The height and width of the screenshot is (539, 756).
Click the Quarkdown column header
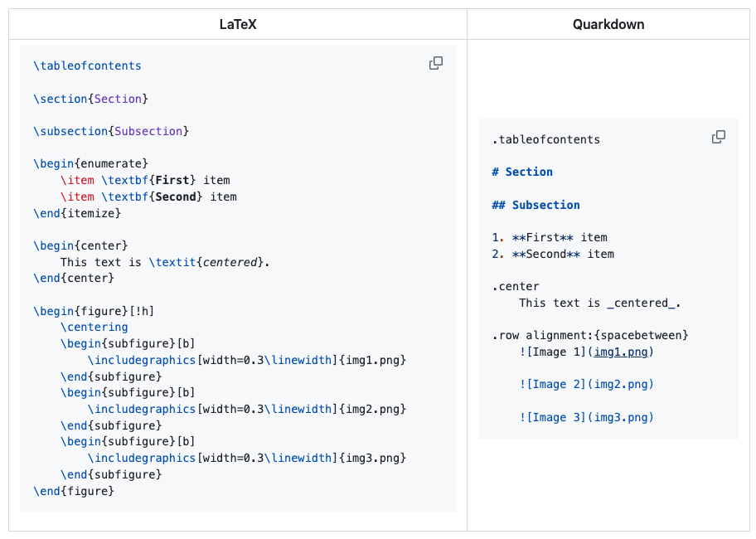tap(608, 24)
